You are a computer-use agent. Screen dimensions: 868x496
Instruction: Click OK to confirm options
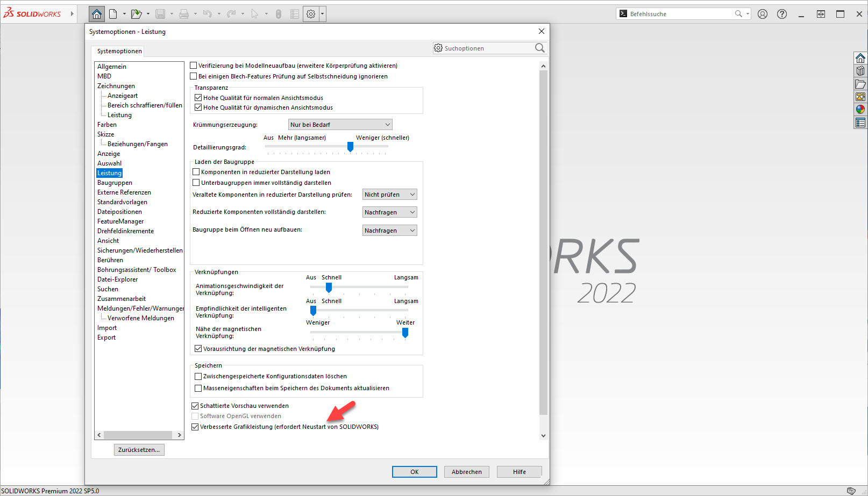click(415, 472)
